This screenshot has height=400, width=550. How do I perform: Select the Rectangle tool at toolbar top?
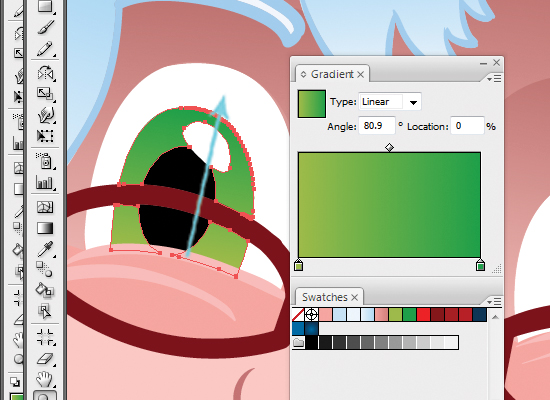click(45, 6)
